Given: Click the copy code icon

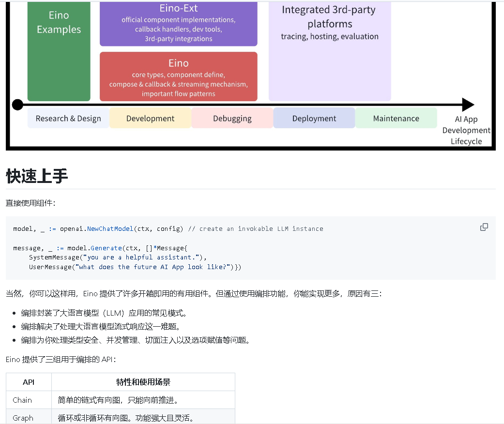Looking at the screenshot, I should [x=484, y=227].
